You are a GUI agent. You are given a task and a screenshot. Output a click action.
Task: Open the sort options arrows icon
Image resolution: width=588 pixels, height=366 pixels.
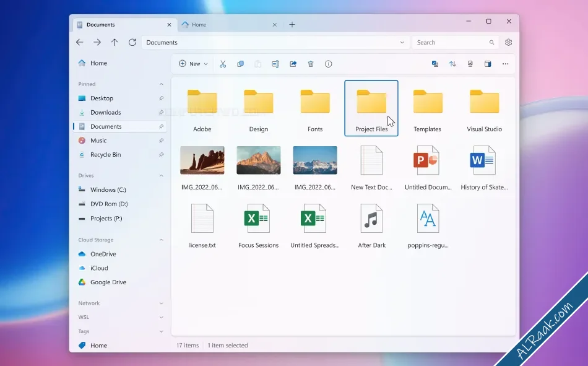coord(452,64)
